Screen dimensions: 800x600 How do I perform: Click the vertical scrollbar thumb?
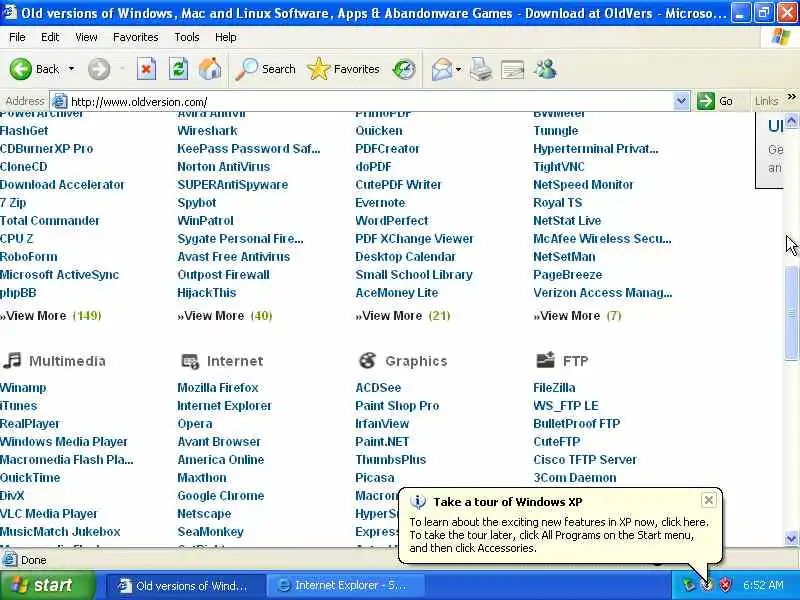(791, 312)
